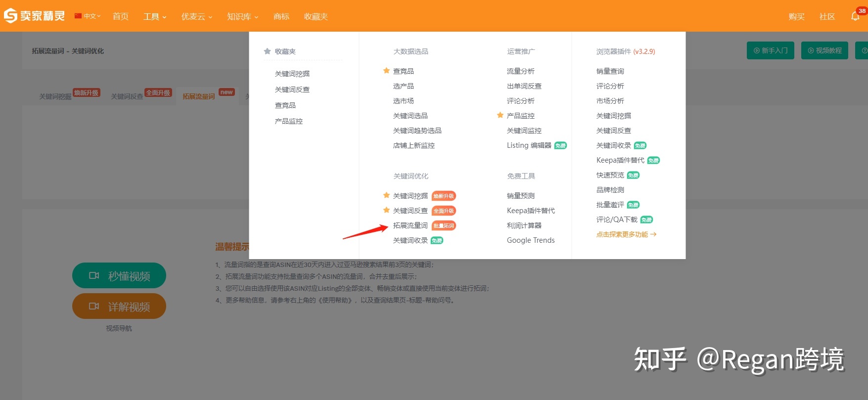Click the 新手入门 button
Screen dimensions: 868x400
click(x=770, y=50)
